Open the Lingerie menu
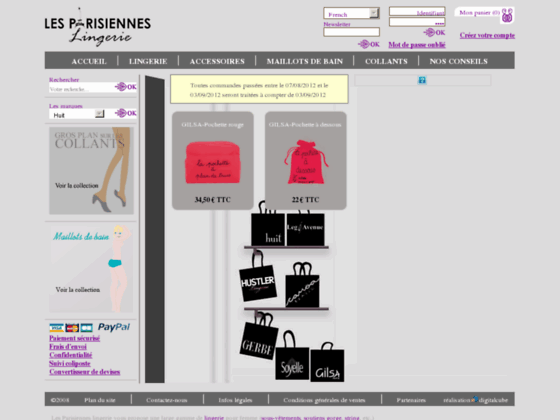This screenshot has height=420, width=560. point(148,61)
